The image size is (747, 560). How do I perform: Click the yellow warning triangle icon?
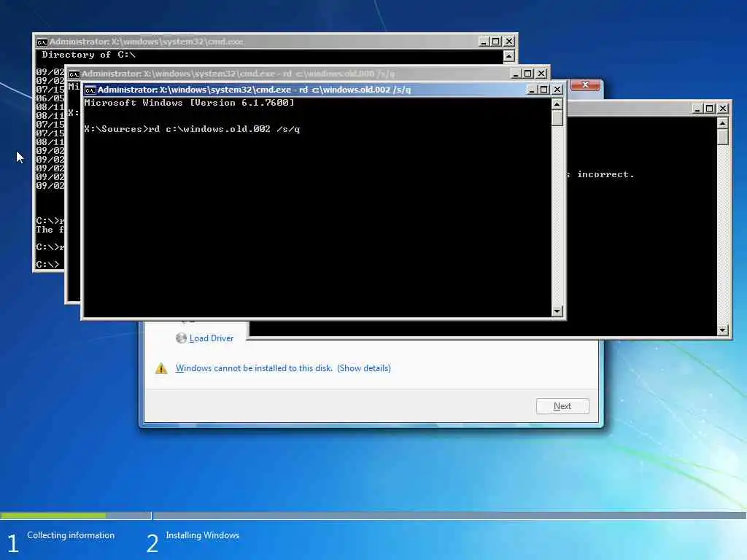click(161, 368)
